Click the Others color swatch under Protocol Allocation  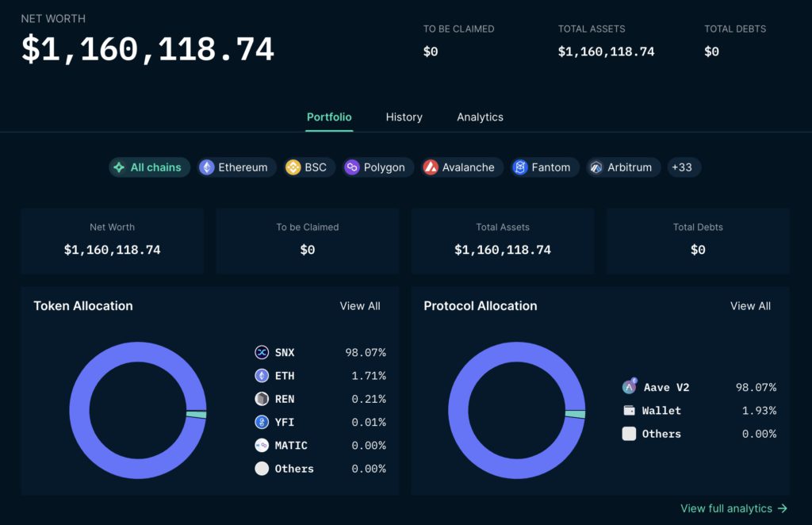[x=630, y=434]
